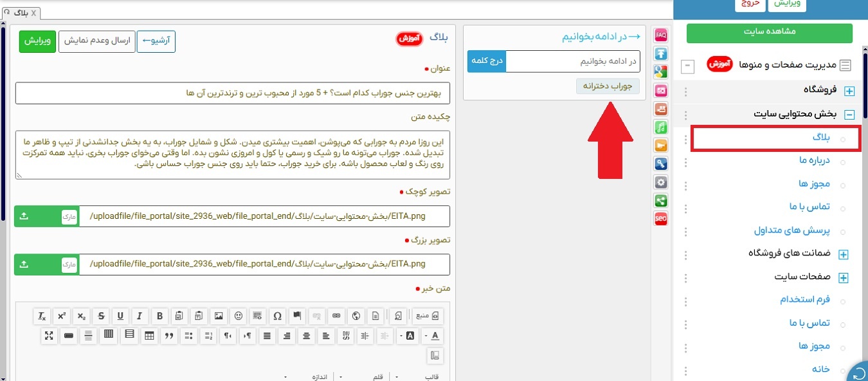
Task: Click the gear settings icon in the side strip
Action: pyautogui.click(x=660, y=182)
